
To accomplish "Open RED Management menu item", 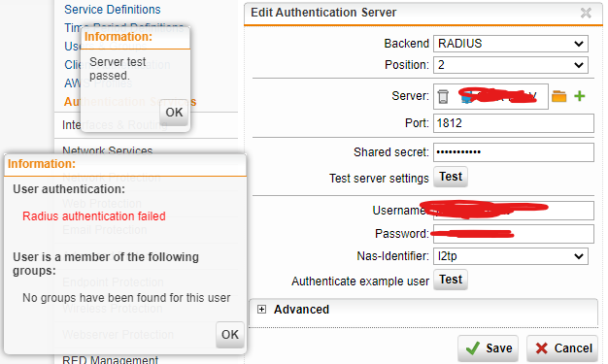I will pyautogui.click(x=110, y=359).
